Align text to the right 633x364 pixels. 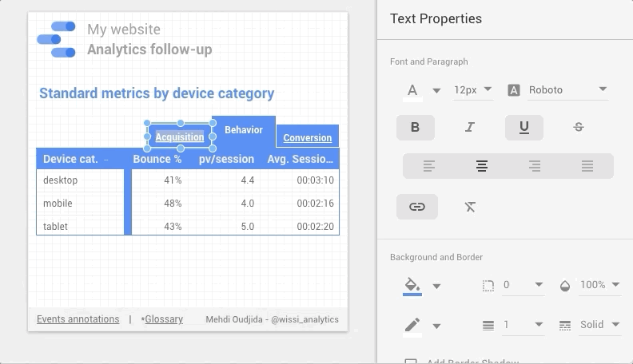(535, 166)
